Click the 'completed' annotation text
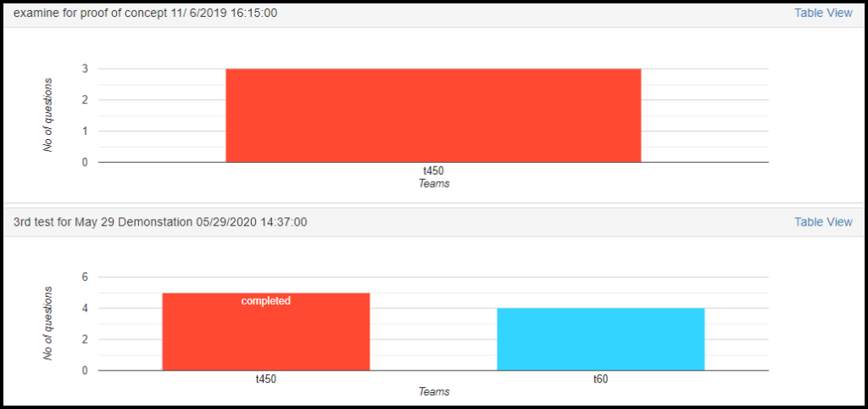The height and width of the screenshot is (409, 868). (265, 301)
